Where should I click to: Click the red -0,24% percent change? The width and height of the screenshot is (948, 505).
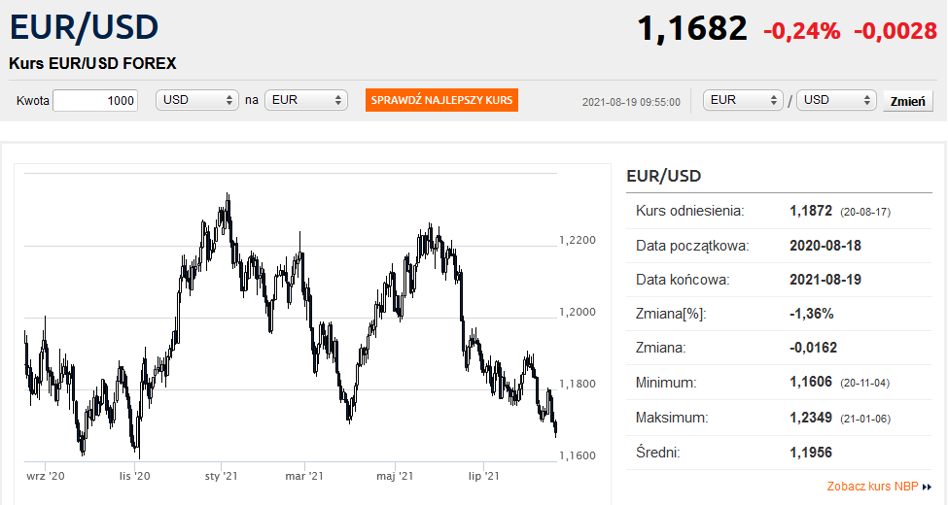click(x=801, y=31)
